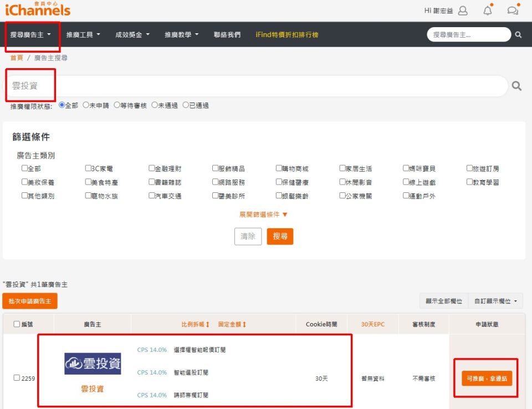This screenshot has height=409, width=532.
Task: Go to 聯絡我們 menu item
Action: (x=227, y=34)
